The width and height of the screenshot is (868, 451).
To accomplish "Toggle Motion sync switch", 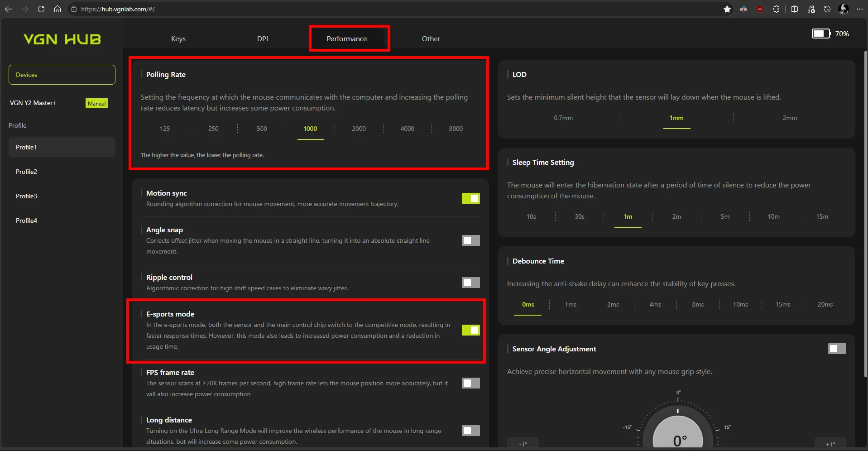I will click(471, 198).
